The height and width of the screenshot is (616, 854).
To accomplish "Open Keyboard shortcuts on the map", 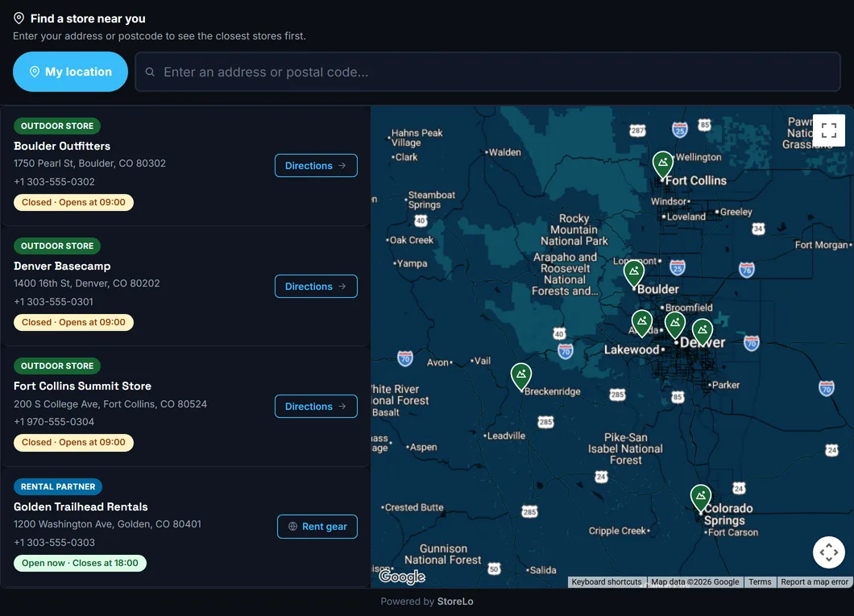I will (607, 581).
